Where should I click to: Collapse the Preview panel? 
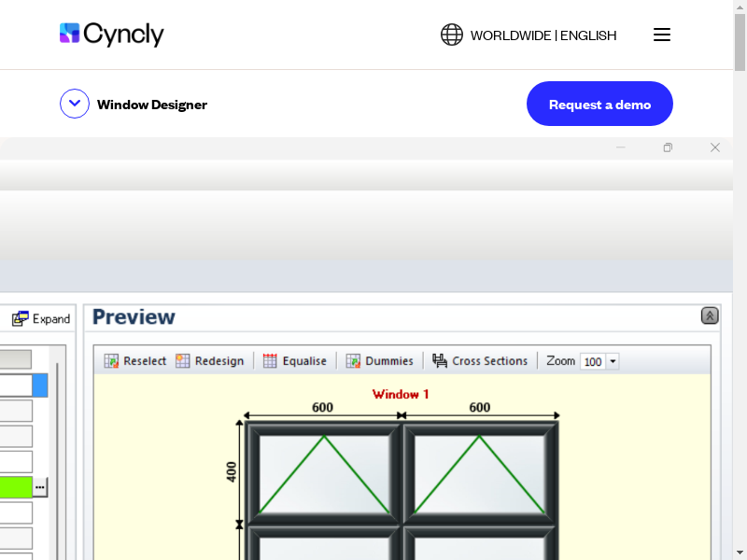pos(710,316)
